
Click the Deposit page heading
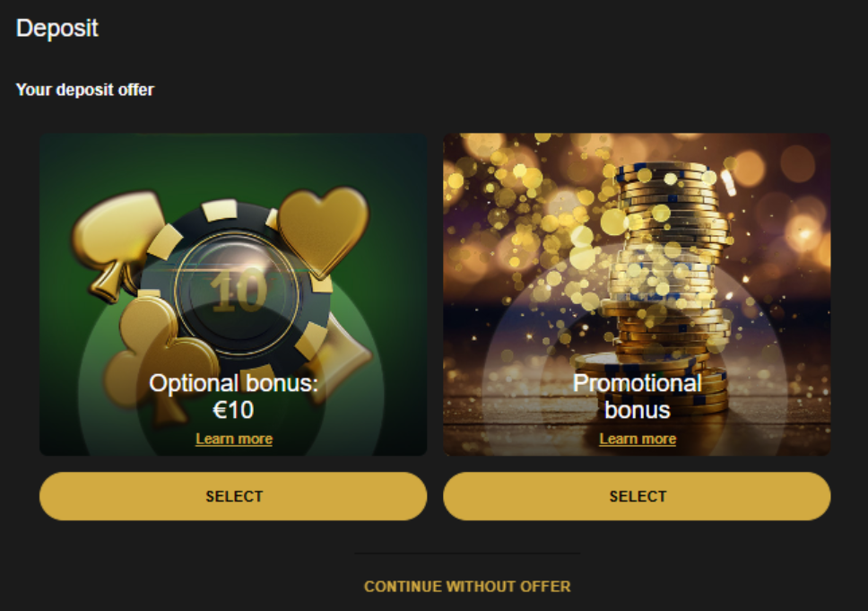click(57, 28)
